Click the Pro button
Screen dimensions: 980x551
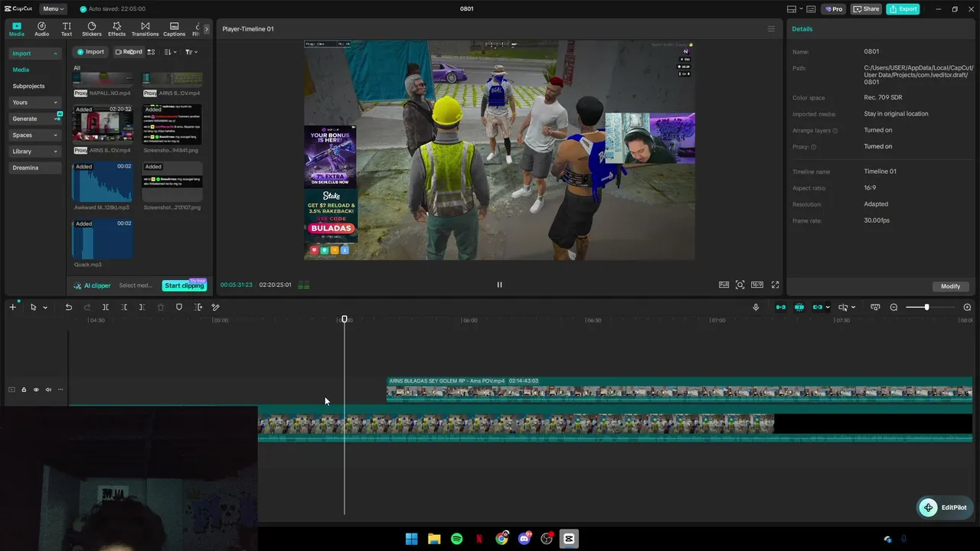click(833, 9)
